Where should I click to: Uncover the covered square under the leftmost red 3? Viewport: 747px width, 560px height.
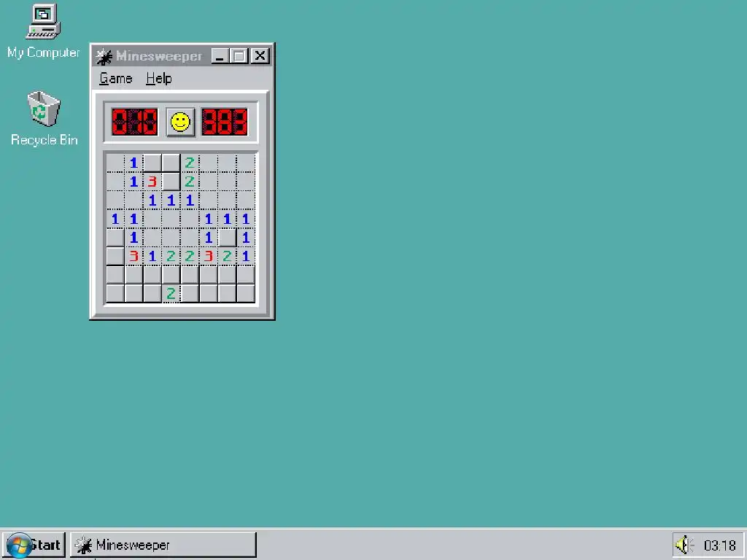[x=134, y=275]
